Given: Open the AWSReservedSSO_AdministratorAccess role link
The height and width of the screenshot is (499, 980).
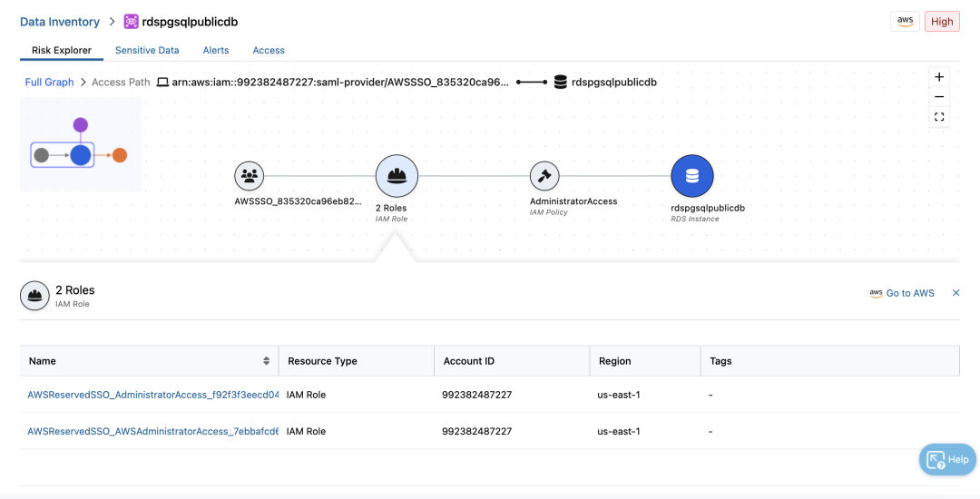Looking at the screenshot, I should coord(152,396).
